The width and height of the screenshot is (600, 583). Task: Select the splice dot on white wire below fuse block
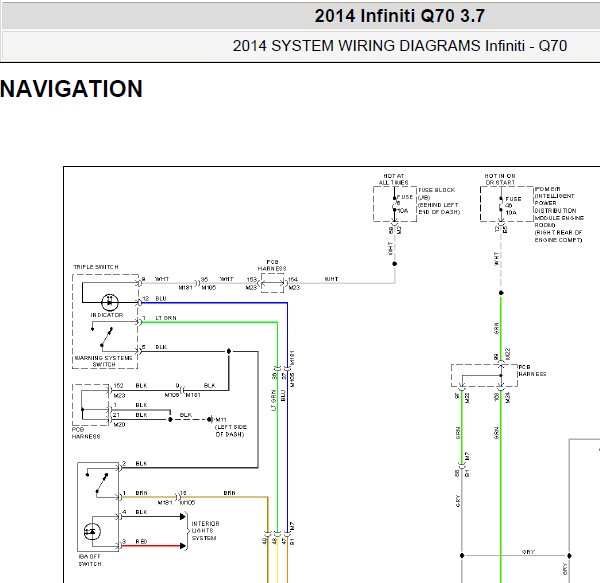395,264
